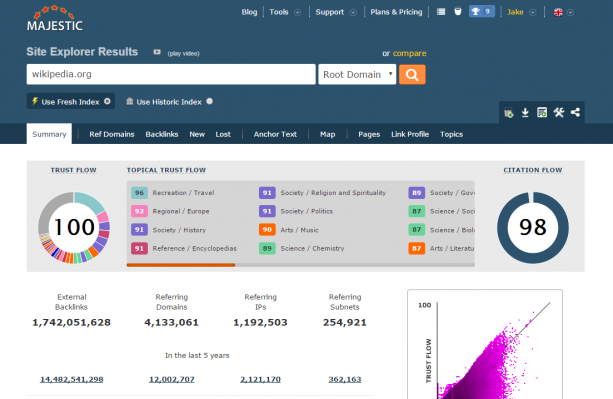
Task: Open the 12,002,707 historic referring domains link
Action: tap(172, 379)
